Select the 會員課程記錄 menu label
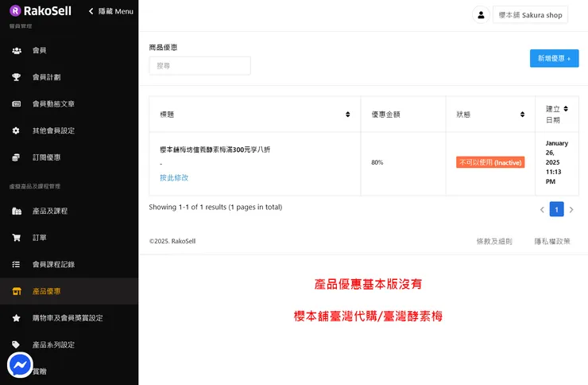This screenshot has width=588, height=385. [x=53, y=264]
